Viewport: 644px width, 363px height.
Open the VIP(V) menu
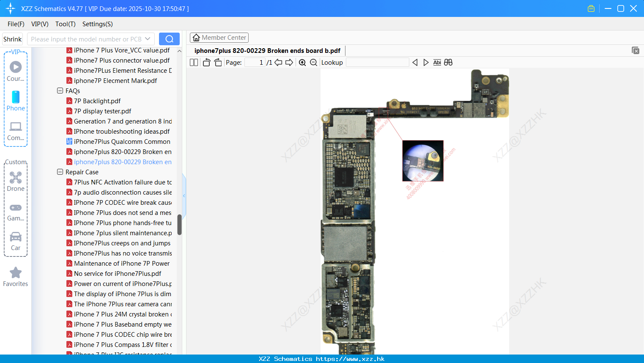coord(40,24)
